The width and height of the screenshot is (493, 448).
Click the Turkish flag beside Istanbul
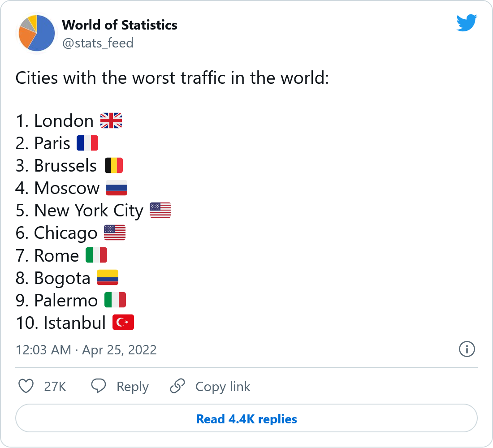coord(123,323)
